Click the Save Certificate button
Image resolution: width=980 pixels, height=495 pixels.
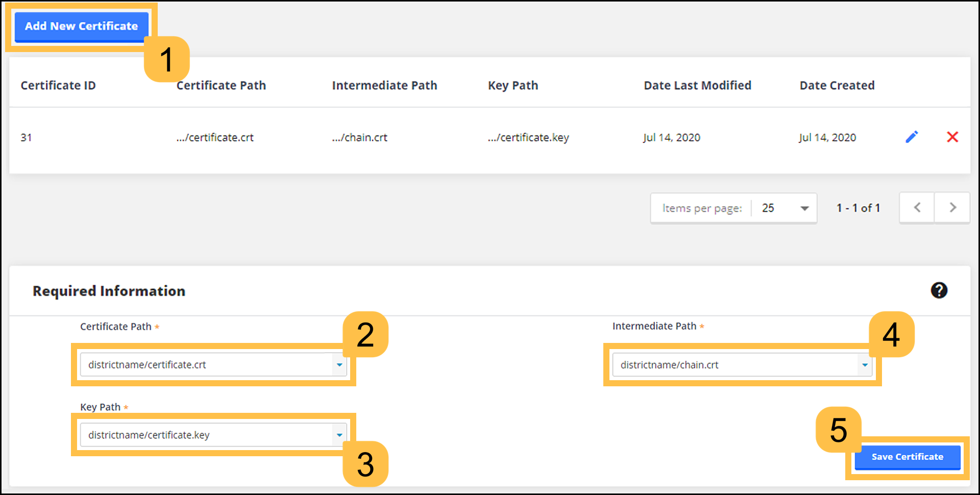click(907, 457)
